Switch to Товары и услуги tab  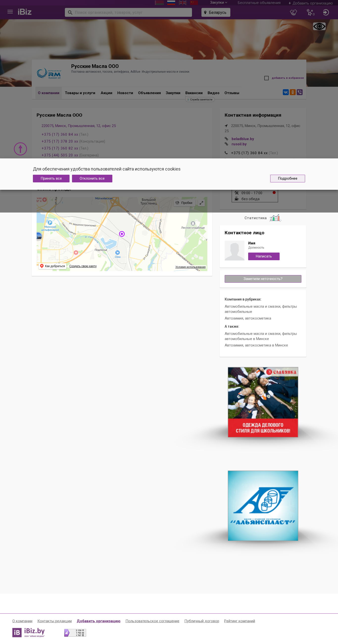tap(80, 93)
